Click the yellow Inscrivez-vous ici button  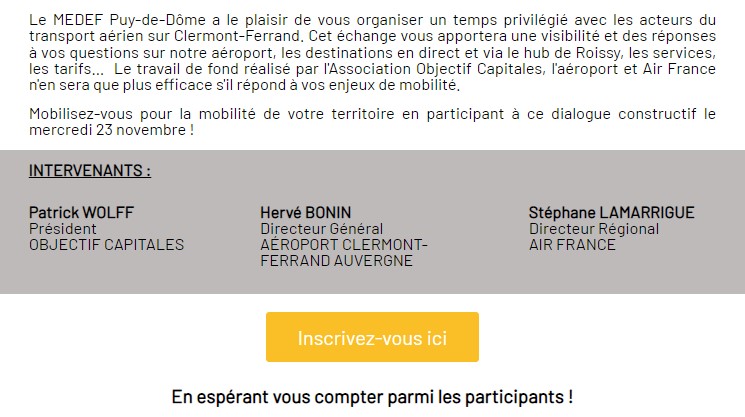pos(372,337)
